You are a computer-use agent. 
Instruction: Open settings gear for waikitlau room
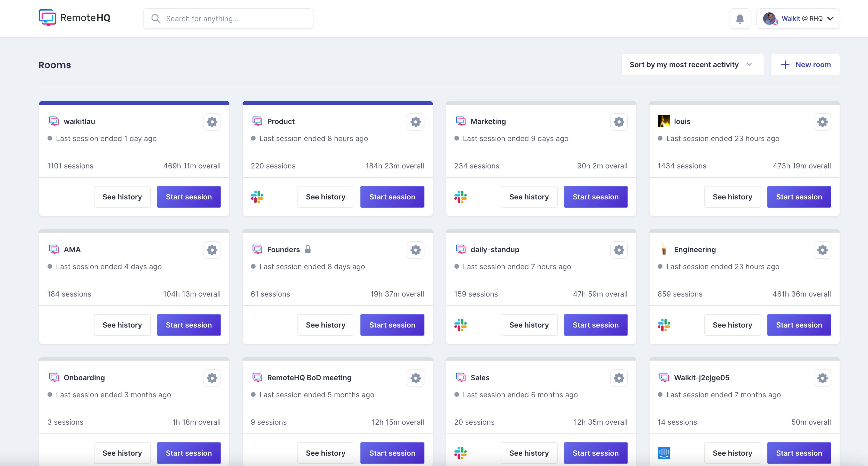(212, 122)
